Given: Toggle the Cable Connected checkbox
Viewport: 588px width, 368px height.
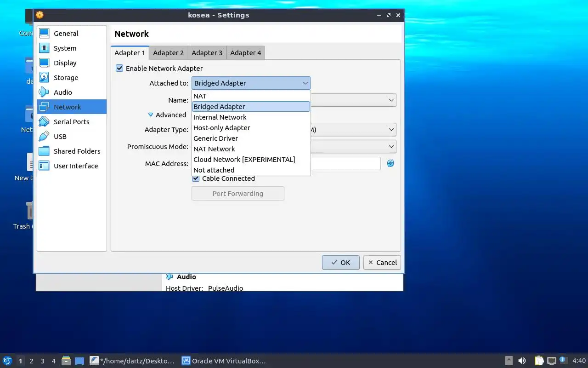Looking at the screenshot, I should 196,178.
